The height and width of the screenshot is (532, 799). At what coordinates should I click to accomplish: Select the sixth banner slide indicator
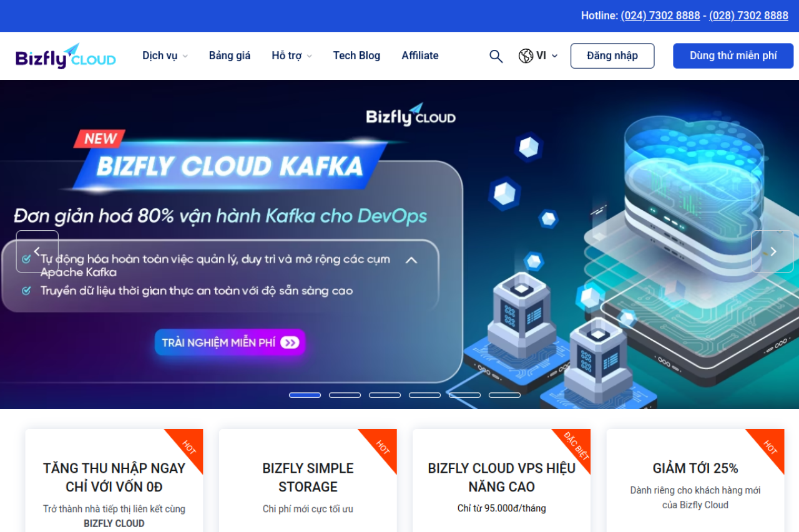504,395
